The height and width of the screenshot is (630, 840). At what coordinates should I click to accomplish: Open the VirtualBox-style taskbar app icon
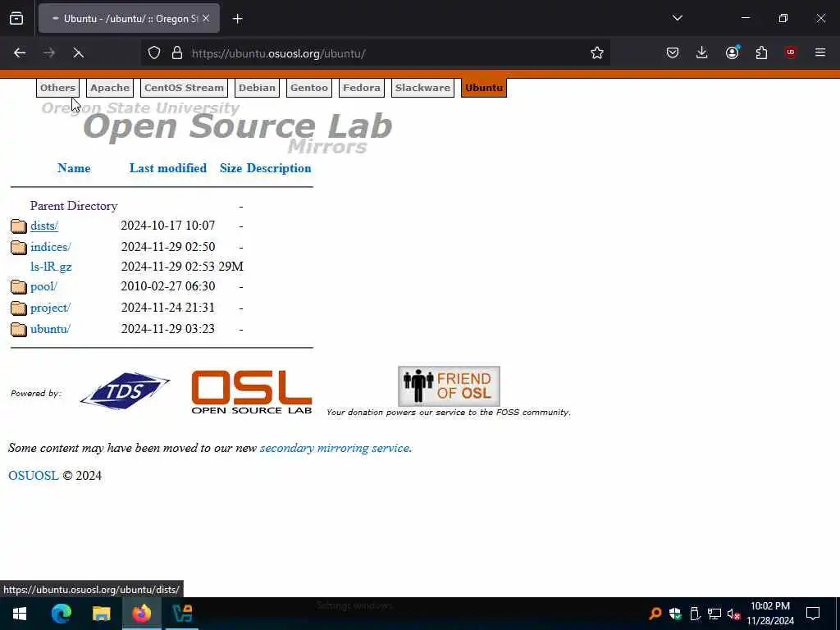point(182,614)
